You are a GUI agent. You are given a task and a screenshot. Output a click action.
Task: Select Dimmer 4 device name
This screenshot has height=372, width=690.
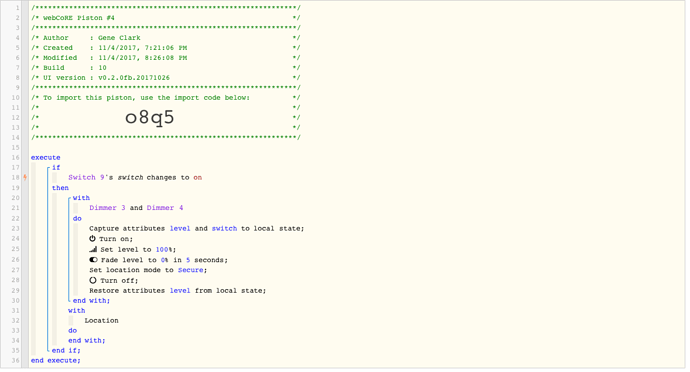[x=165, y=208]
